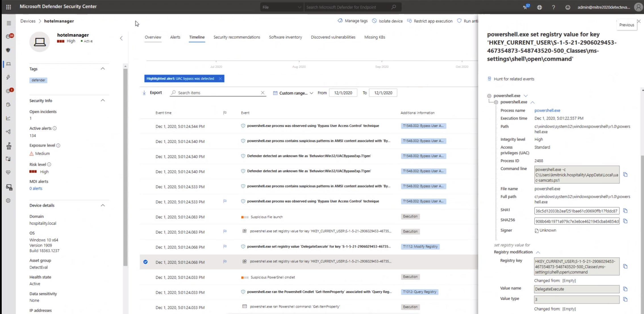Click the From date field
Screen dimensions: 644x314
[x=343, y=93]
